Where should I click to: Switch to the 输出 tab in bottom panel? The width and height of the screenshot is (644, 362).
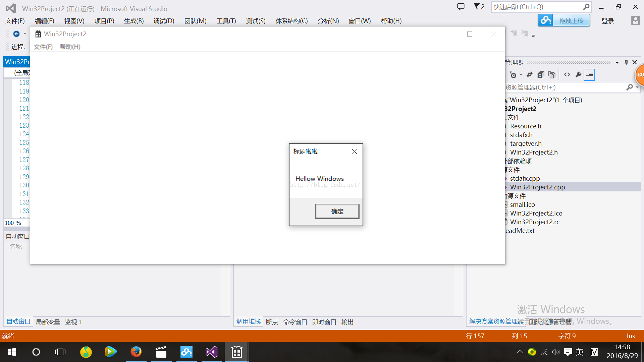coord(347,322)
